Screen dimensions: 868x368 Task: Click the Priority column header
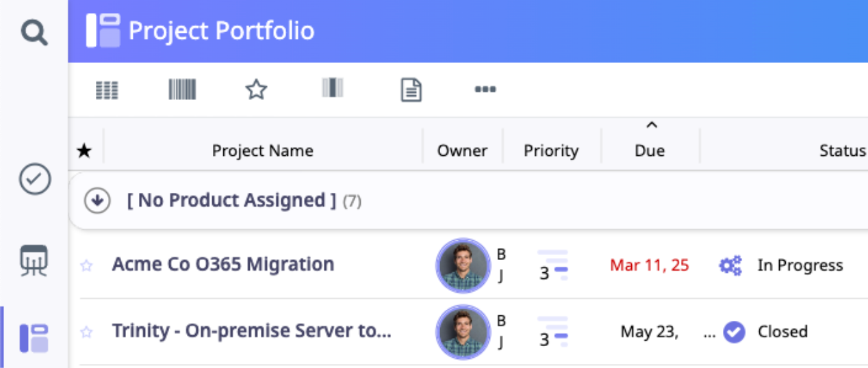coord(551,150)
